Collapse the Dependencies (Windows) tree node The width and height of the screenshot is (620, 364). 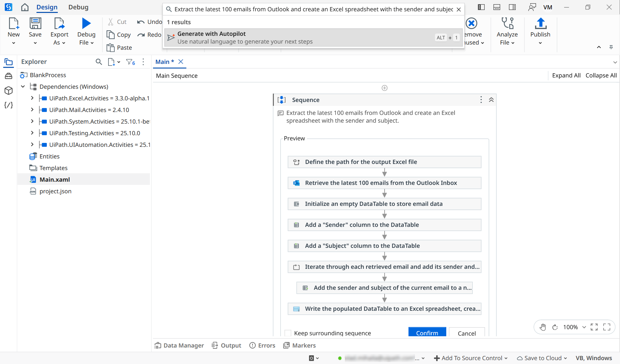pyautogui.click(x=23, y=86)
